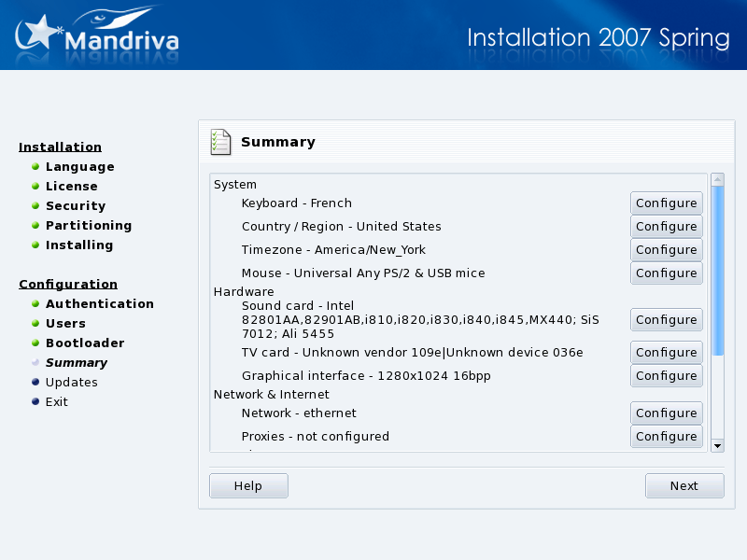Configure the Country / Region setting
This screenshot has height=560, width=747.
[x=666, y=227]
